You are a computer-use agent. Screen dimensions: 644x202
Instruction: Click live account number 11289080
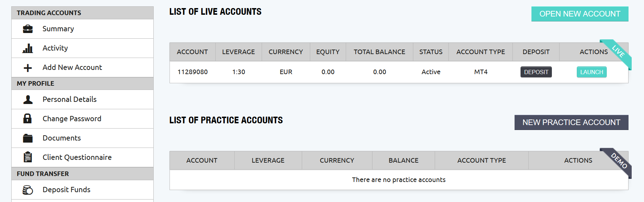[192, 72]
